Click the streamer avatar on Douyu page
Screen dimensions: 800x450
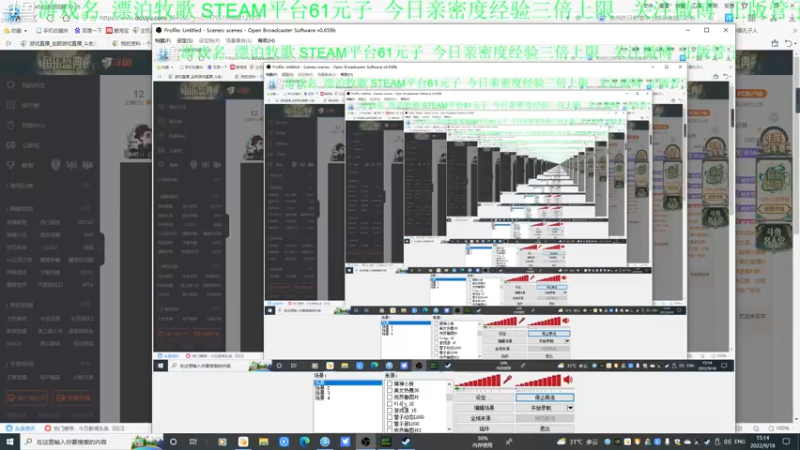point(138,141)
